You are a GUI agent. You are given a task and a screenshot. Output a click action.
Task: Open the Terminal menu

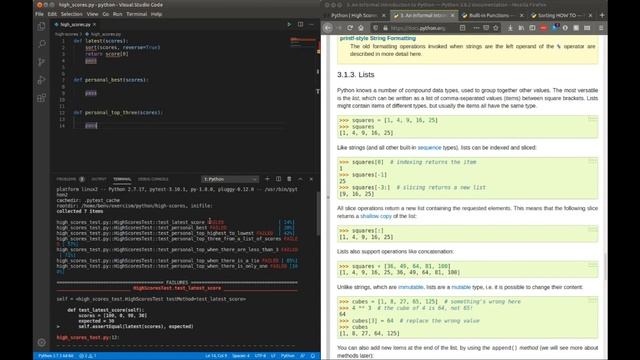(x=136, y=14)
